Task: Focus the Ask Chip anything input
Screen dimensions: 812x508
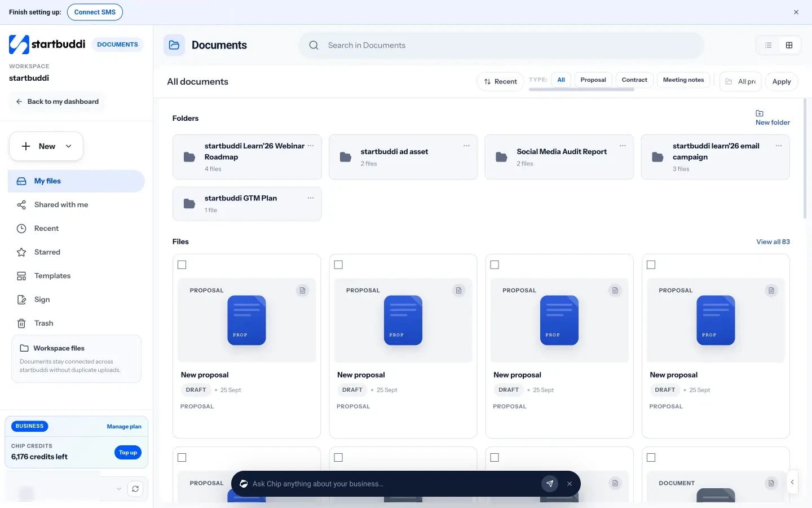Action: pyautogui.click(x=394, y=484)
